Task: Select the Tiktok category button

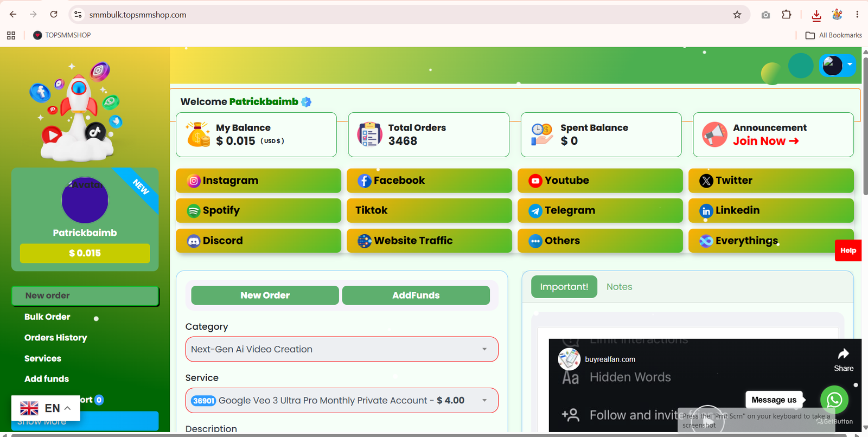Action: [429, 210]
